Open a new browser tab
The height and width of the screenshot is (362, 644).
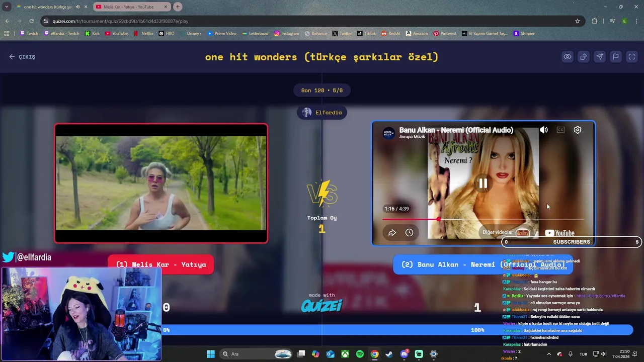[x=178, y=7]
